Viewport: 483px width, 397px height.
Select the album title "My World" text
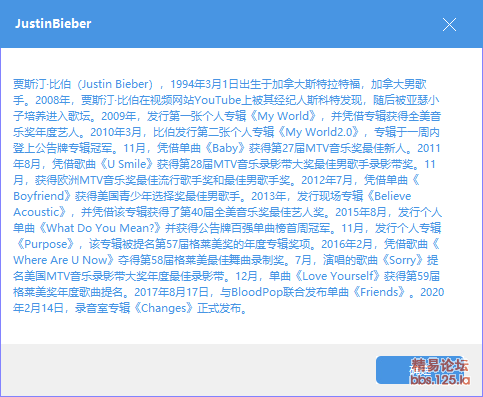coord(283,116)
